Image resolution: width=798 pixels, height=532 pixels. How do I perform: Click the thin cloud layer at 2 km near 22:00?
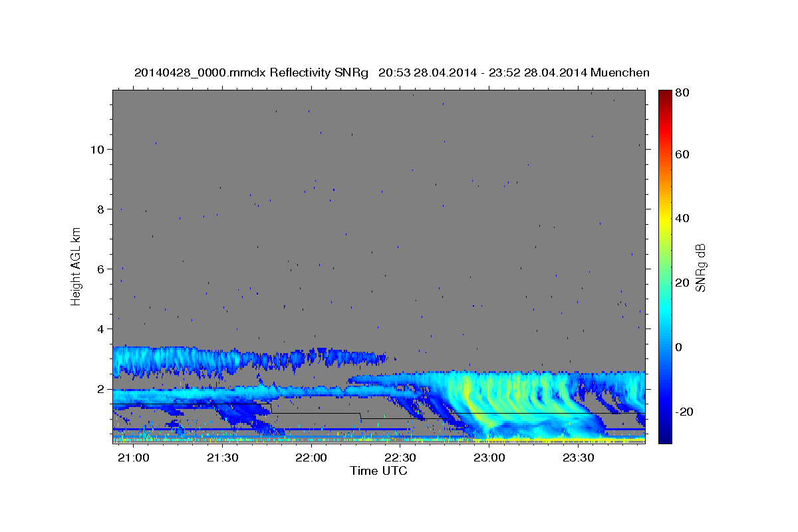(313, 391)
